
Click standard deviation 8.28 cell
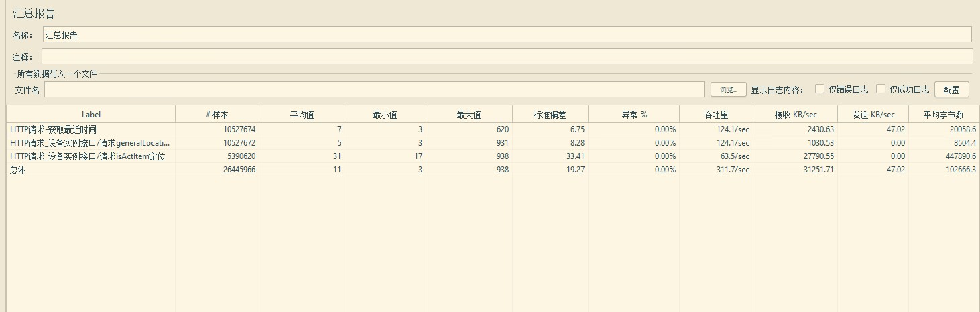[576, 142]
